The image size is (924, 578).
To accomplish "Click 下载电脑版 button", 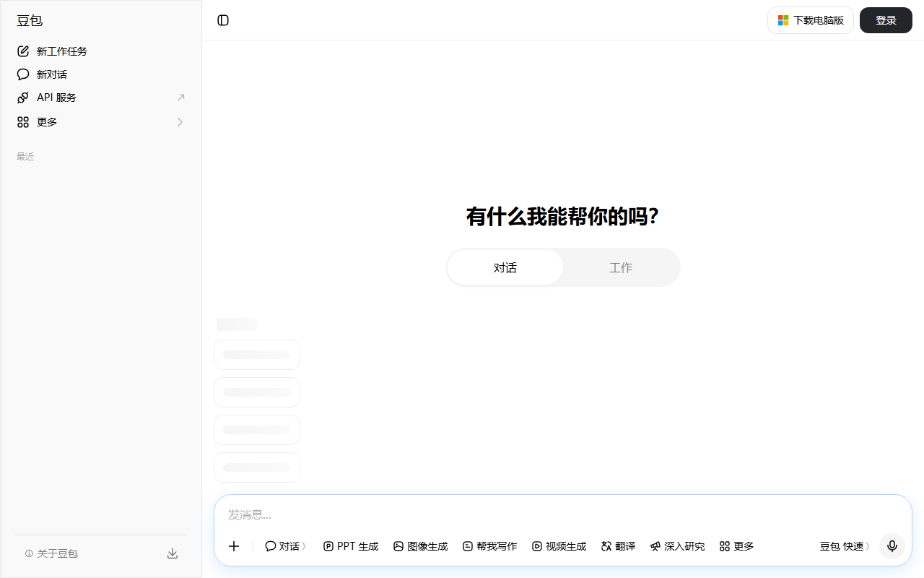I will [811, 20].
